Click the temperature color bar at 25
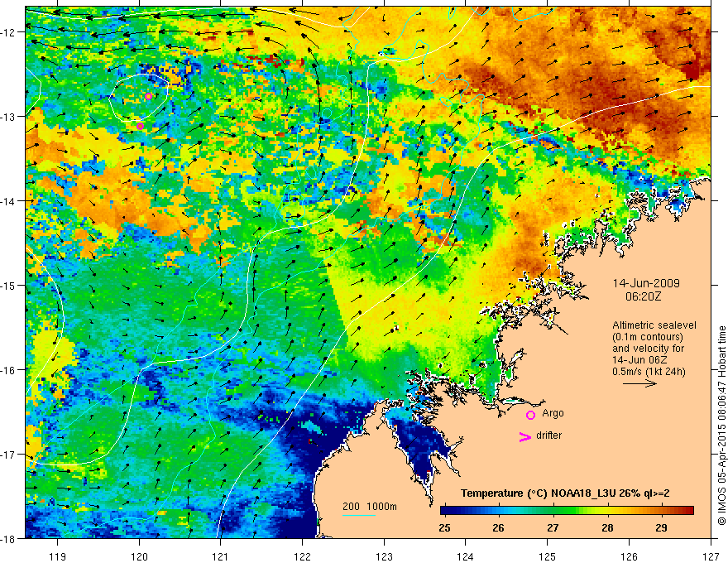 [445, 510]
